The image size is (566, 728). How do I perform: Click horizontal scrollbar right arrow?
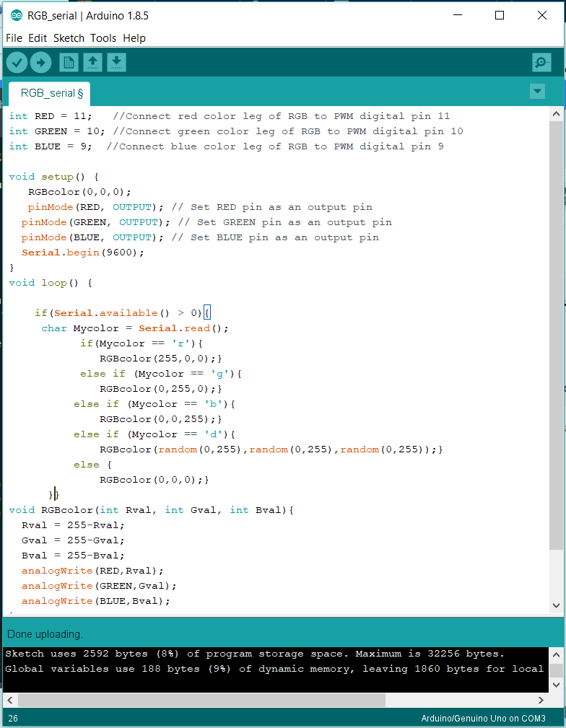541,700
